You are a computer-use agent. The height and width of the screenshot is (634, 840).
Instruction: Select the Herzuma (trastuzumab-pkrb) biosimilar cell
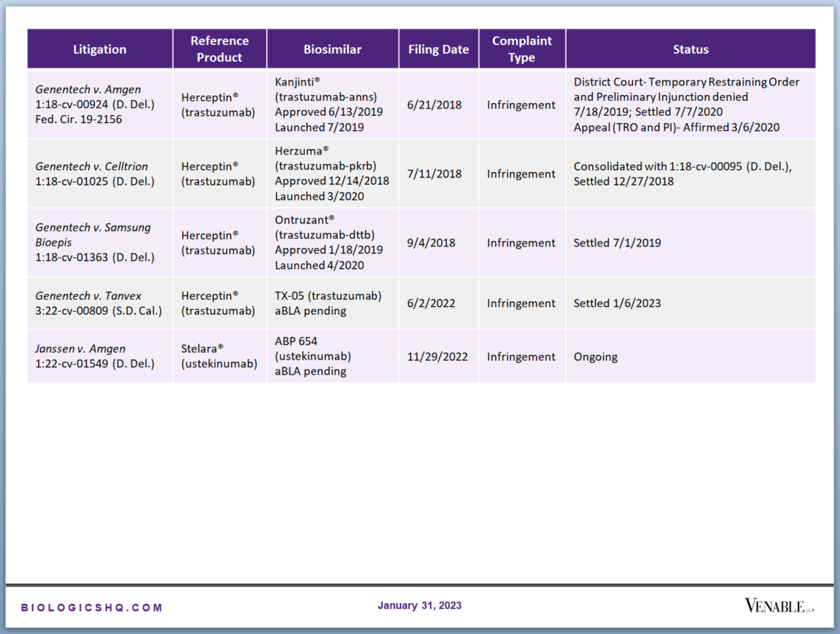(333, 174)
